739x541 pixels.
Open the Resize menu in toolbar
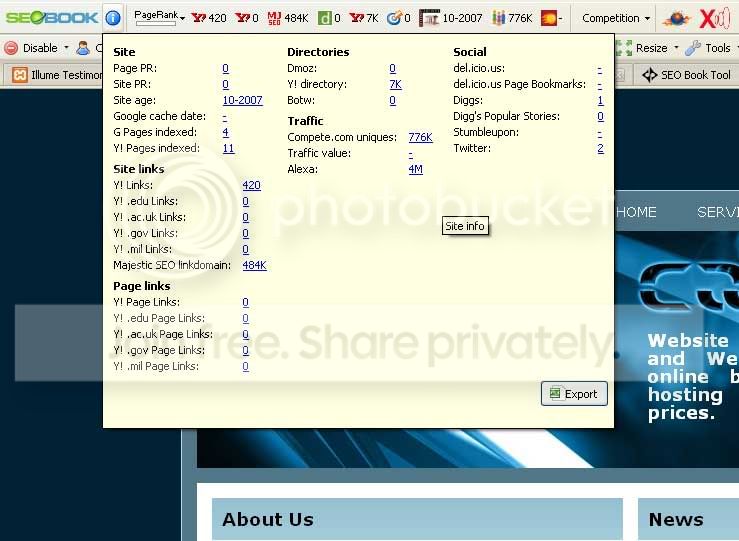(657, 48)
